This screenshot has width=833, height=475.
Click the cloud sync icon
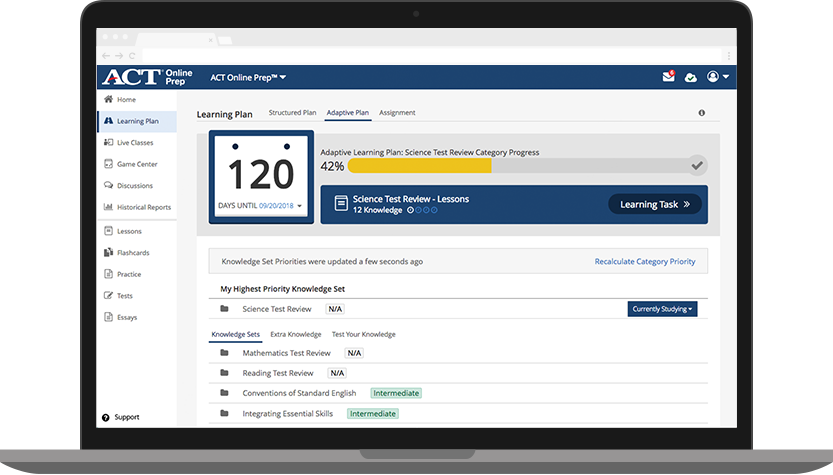(691, 78)
